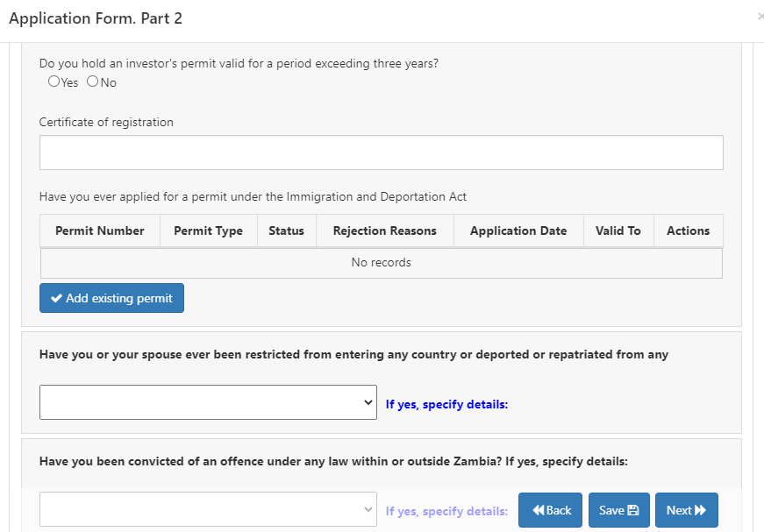
Task: Click 'Application Form. Part 2' dialog title
Action: pyautogui.click(x=96, y=18)
